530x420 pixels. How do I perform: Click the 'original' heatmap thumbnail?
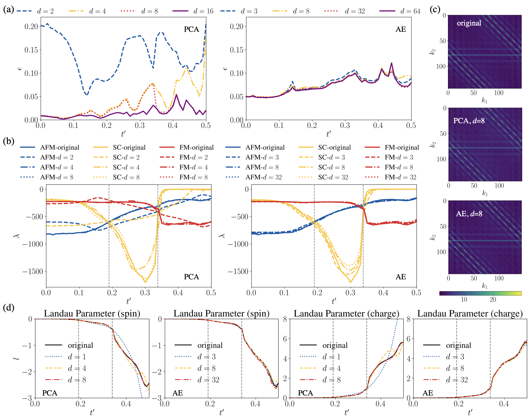pos(484,52)
